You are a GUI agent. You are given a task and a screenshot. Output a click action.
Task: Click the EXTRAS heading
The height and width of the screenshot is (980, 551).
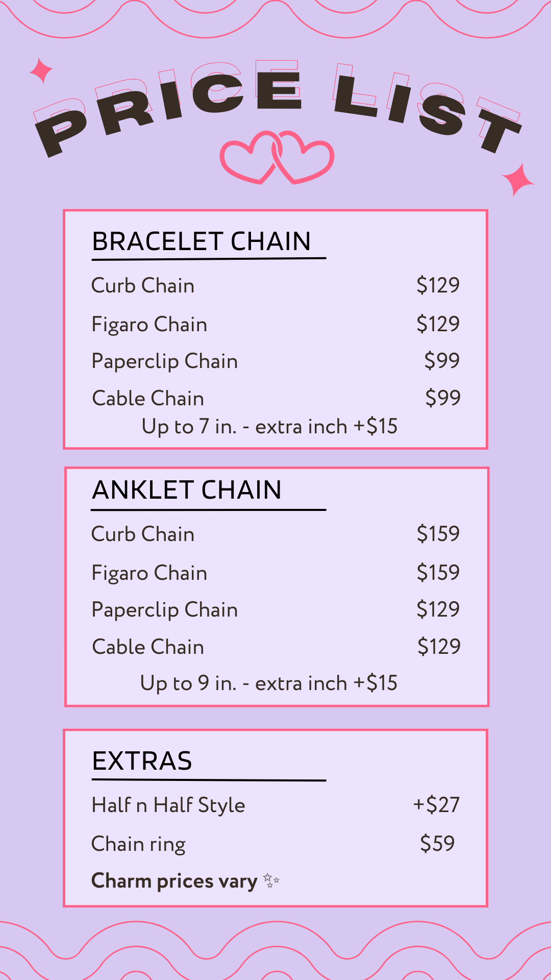click(x=142, y=761)
